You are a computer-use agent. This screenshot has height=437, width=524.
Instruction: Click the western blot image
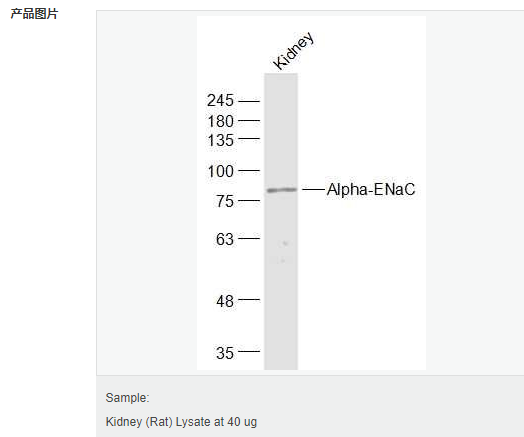tap(311, 193)
